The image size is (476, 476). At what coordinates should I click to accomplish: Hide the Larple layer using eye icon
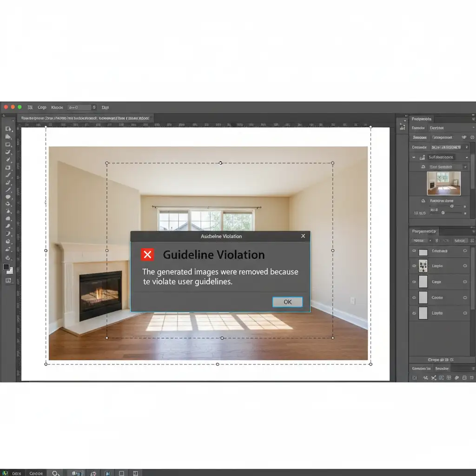pos(413,266)
